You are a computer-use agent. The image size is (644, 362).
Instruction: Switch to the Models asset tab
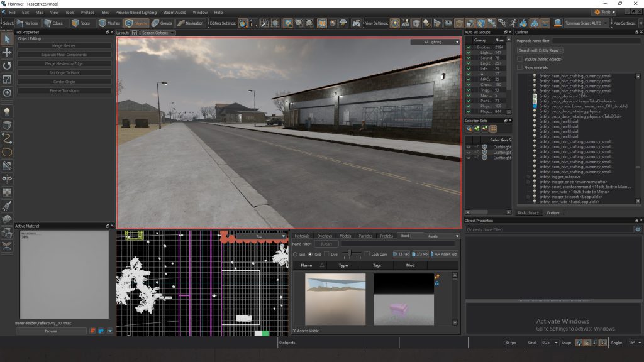click(345, 236)
